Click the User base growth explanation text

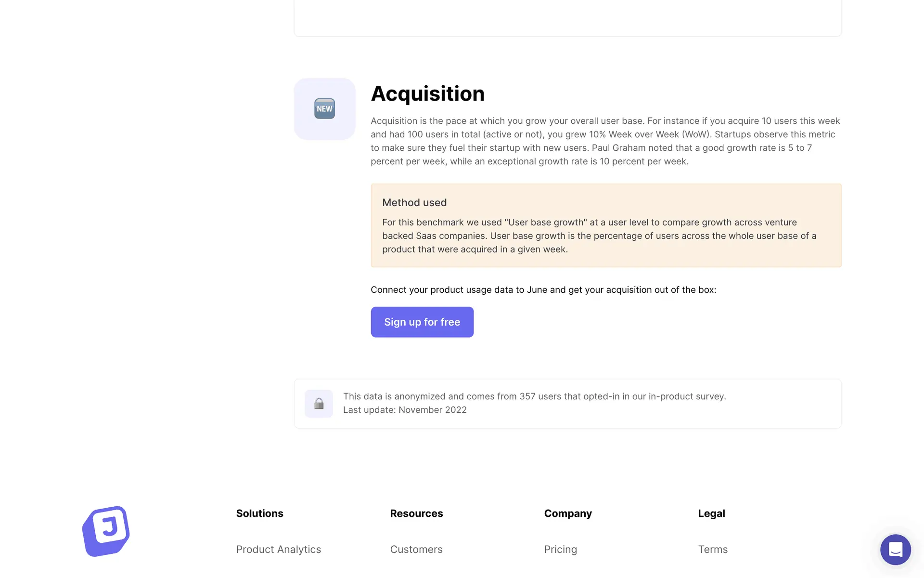pos(599,236)
